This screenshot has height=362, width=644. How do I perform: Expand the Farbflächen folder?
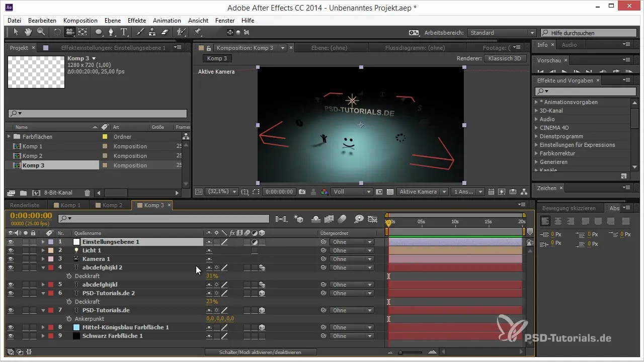click(9, 137)
